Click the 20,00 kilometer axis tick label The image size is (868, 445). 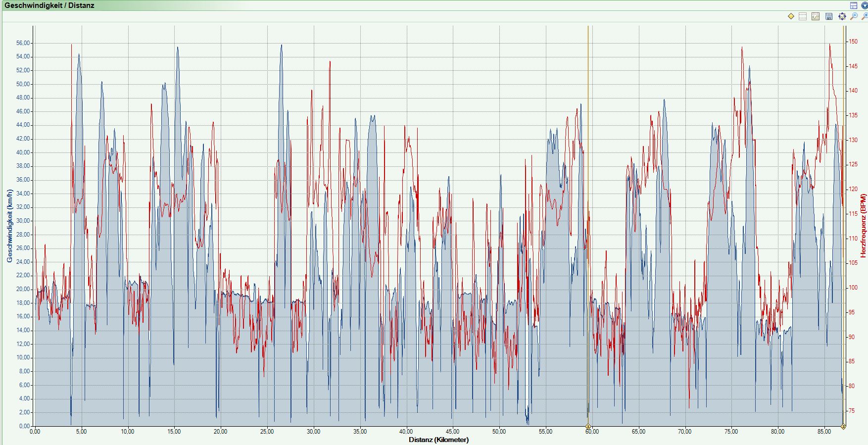point(220,432)
